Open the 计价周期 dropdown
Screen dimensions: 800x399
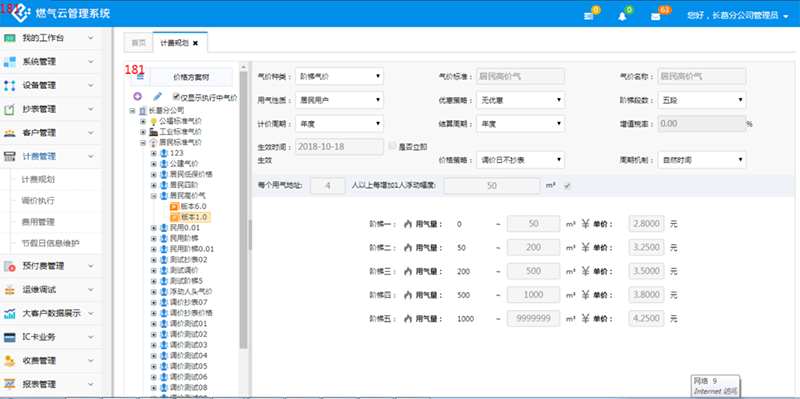339,123
